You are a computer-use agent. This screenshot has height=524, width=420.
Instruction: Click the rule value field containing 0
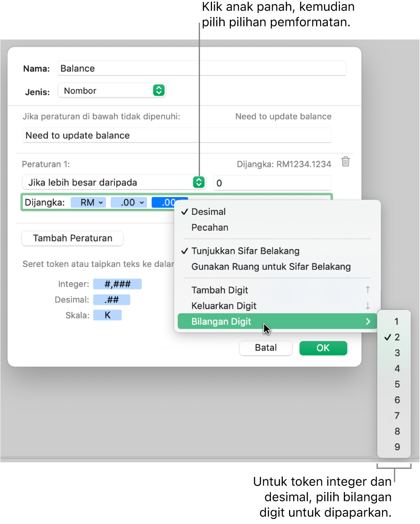[x=272, y=183]
